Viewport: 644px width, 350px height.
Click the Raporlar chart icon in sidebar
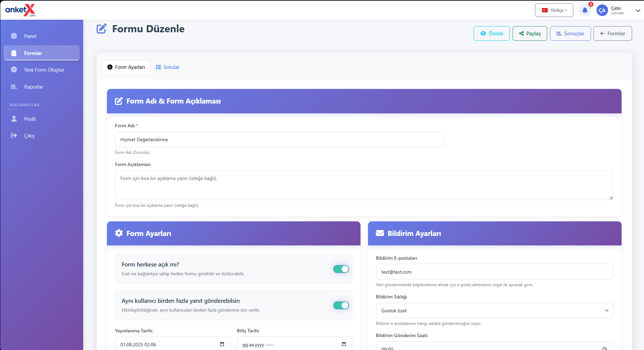point(14,87)
